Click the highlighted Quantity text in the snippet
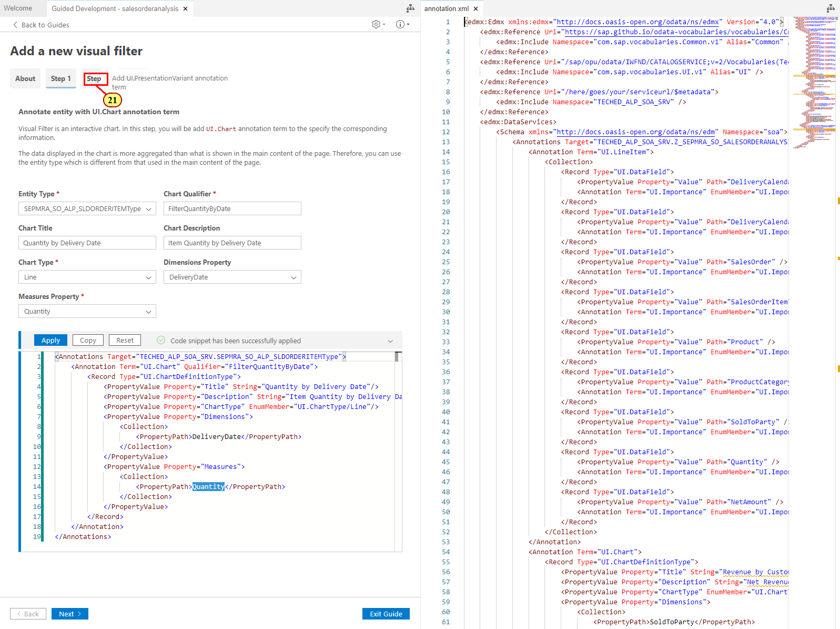The image size is (840, 629). tap(208, 486)
